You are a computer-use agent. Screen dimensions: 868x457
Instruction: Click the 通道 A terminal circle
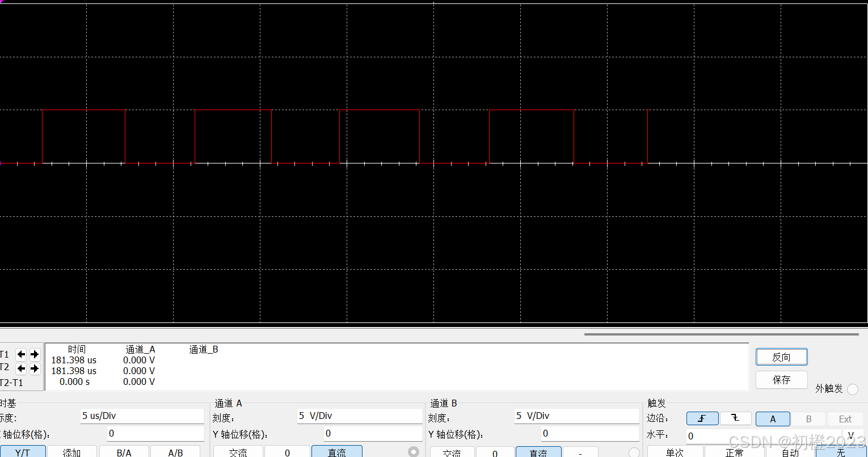click(x=414, y=452)
